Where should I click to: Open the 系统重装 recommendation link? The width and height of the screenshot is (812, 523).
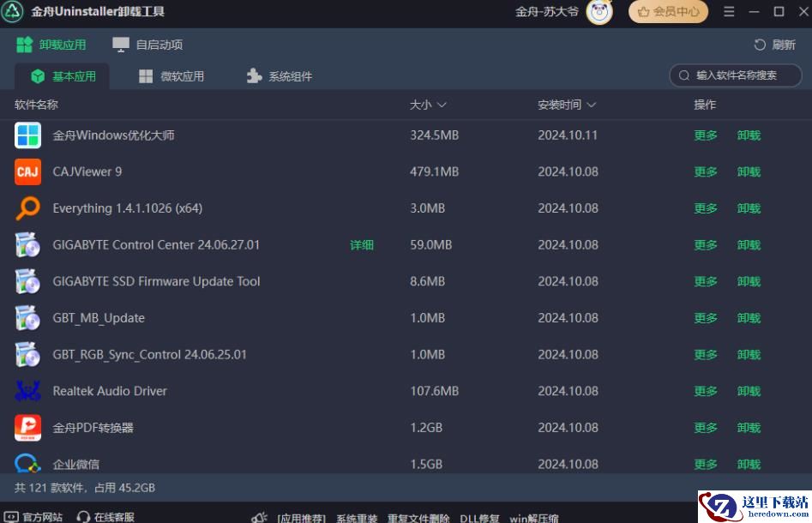(x=357, y=518)
